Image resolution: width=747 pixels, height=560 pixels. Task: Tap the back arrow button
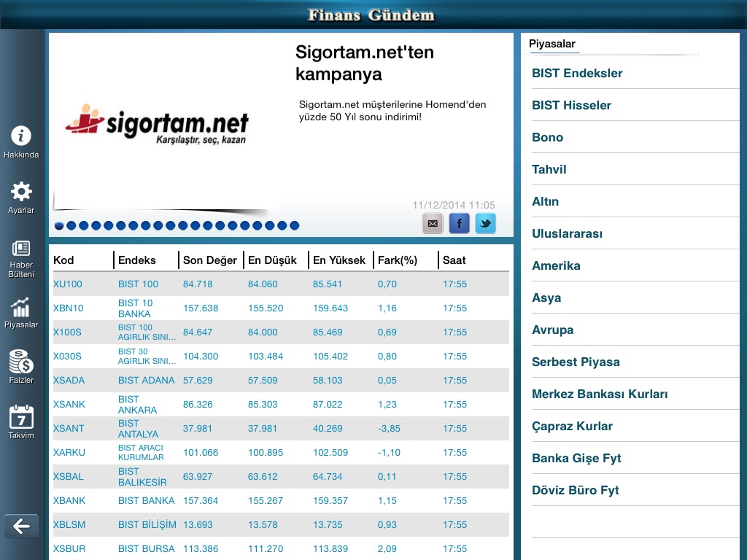pos(21,526)
